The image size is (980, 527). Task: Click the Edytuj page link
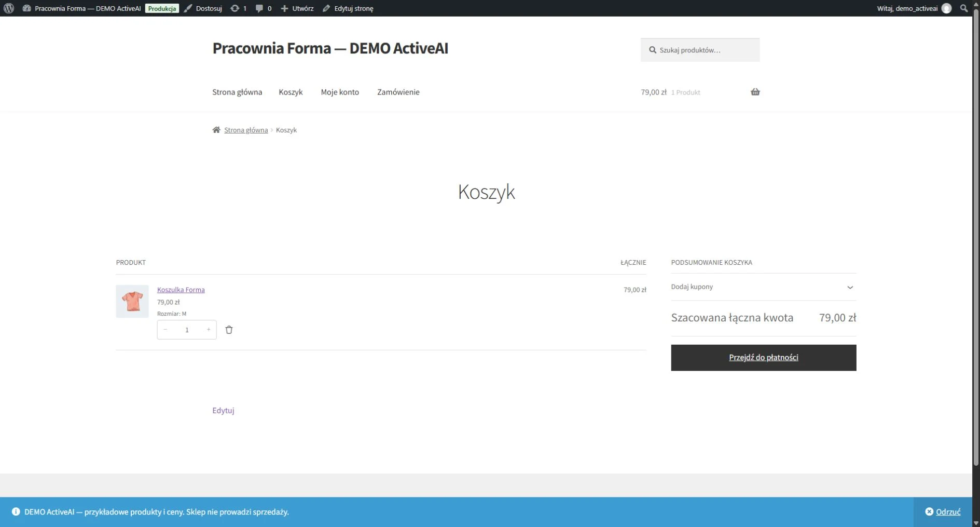(223, 410)
